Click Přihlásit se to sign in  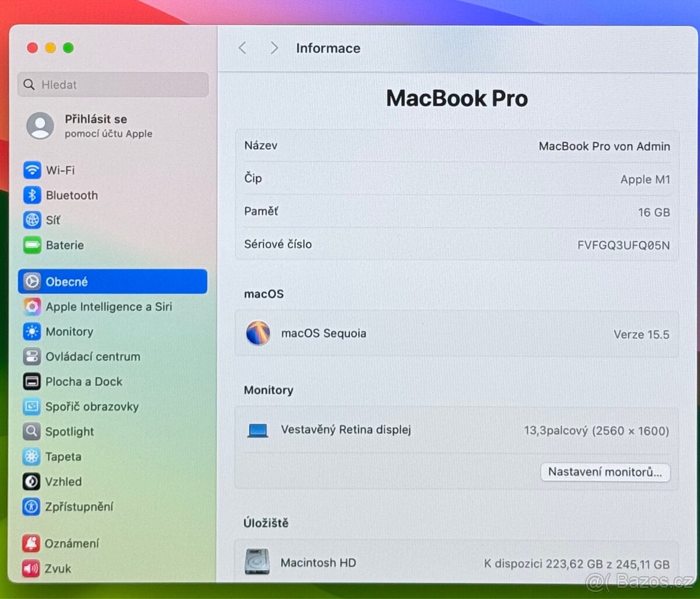click(96, 119)
